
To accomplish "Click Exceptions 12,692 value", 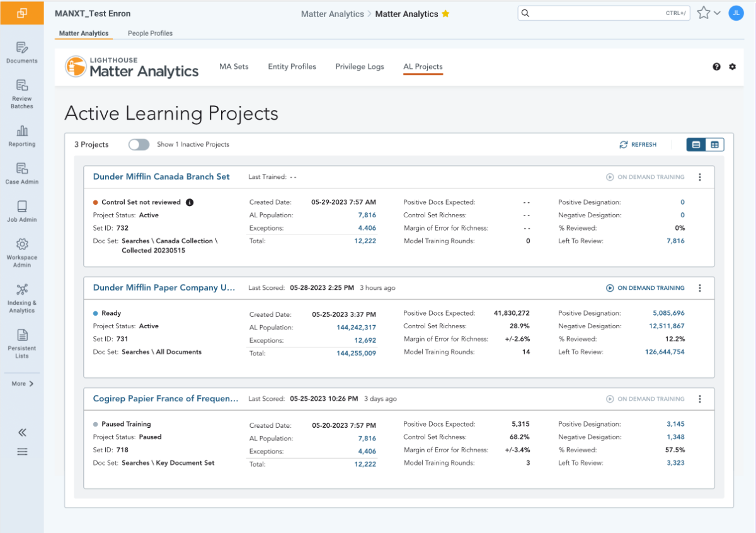I will tap(365, 341).
